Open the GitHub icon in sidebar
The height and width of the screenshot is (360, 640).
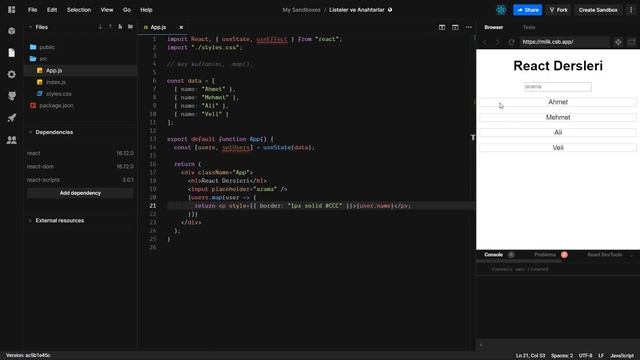[11, 96]
